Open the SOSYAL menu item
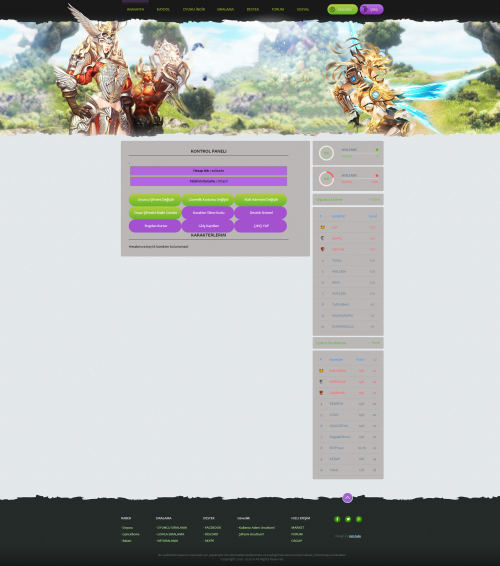 303,9
